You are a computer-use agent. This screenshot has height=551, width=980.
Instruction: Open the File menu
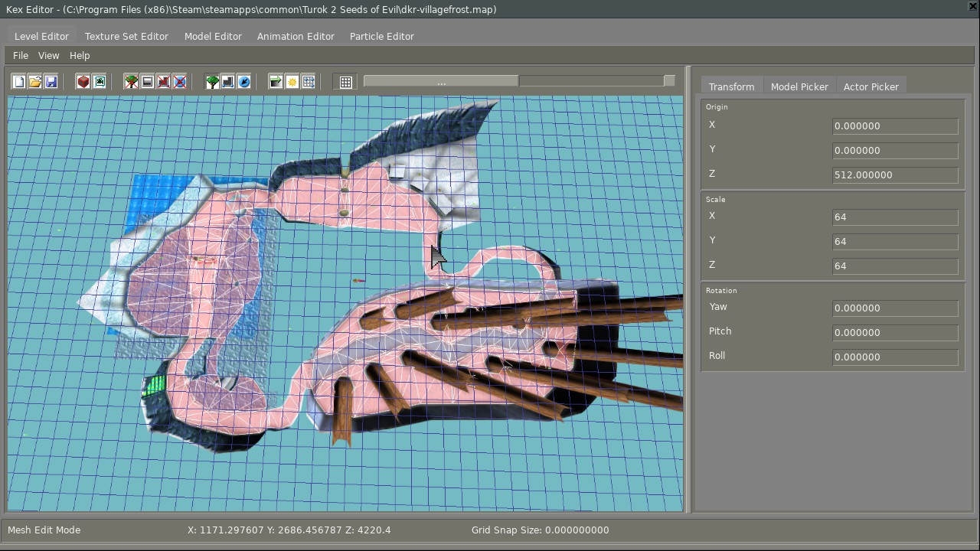click(x=21, y=55)
